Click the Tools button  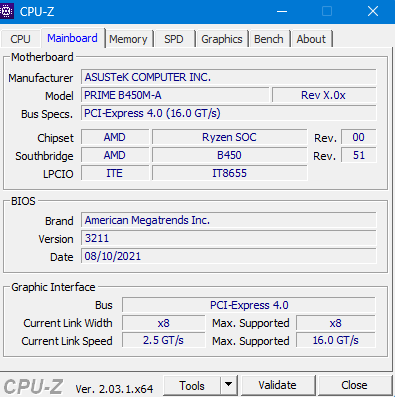click(x=192, y=385)
